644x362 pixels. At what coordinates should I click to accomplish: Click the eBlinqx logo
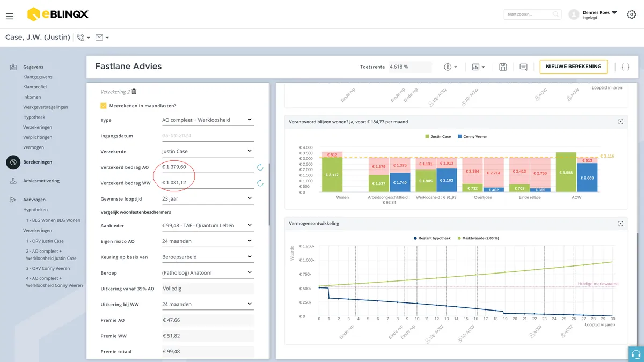(57, 14)
